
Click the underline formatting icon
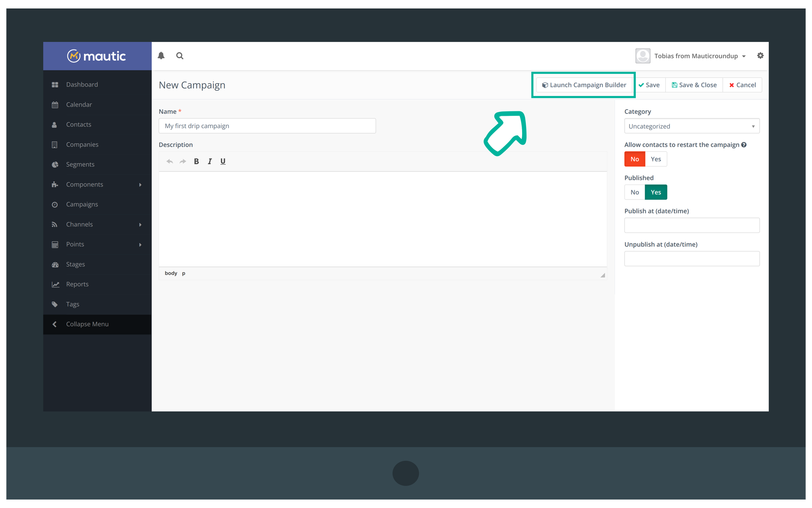[222, 161]
